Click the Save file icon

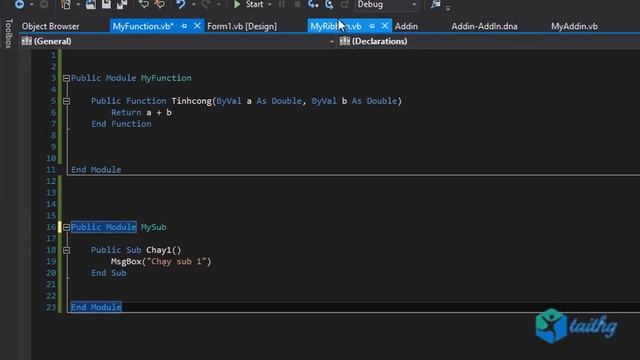point(106,4)
